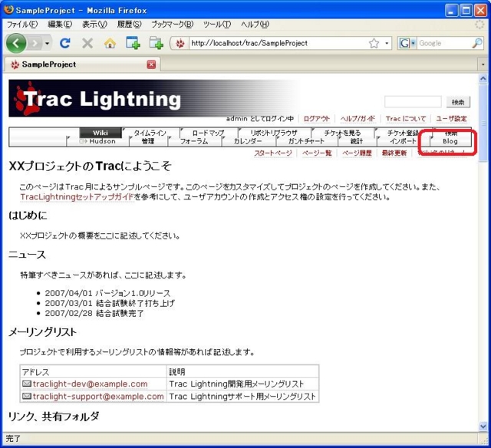Open the ヘルプ/ガイド link
This screenshot has width=491, height=448.
358,119
